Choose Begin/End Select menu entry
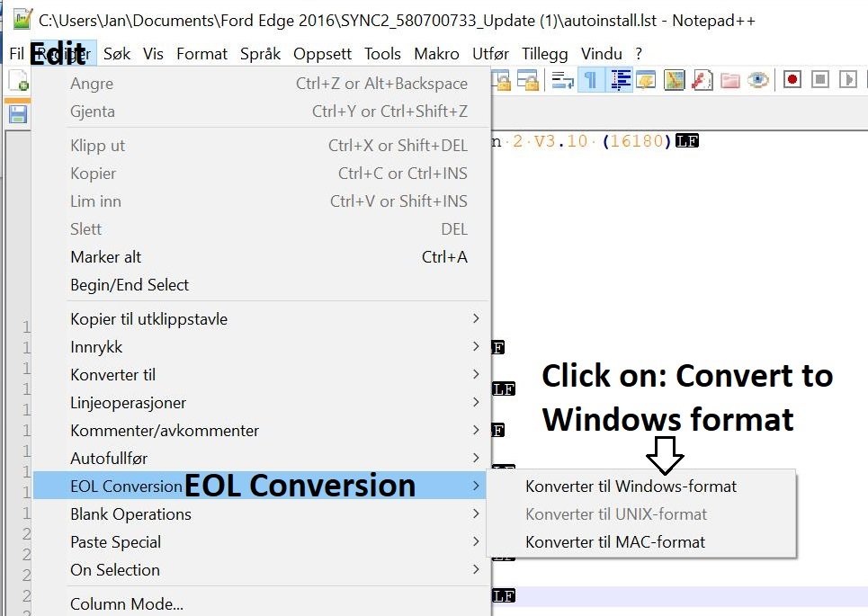Image resolution: width=868 pixels, height=616 pixels. pyautogui.click(x=261, y=285)
